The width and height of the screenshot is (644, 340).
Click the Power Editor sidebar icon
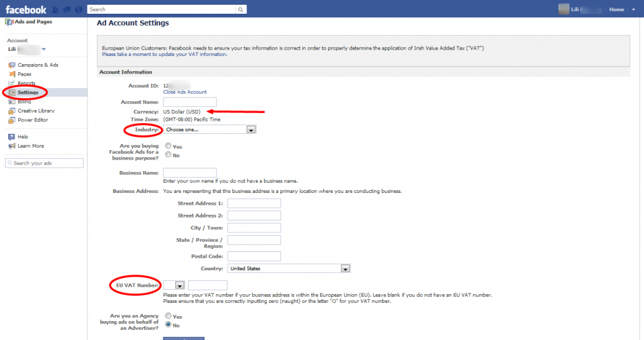(x=12, y=120)
